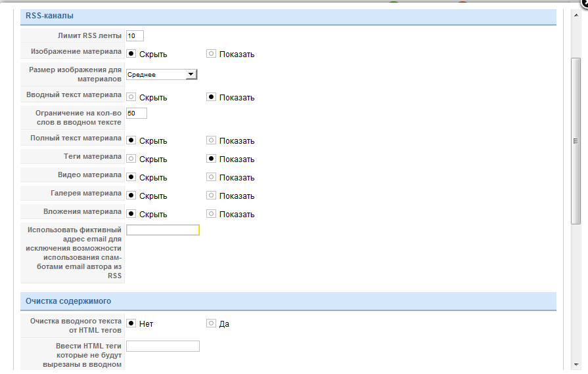Select Скрыть for Вводный текст материала

pyautogui.click(x=131, y=97)
